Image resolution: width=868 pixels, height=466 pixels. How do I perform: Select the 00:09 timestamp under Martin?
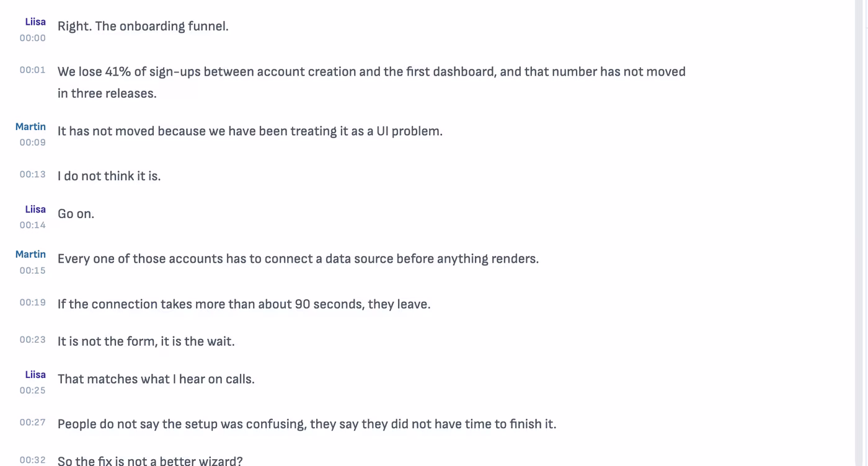pos(32,143)
